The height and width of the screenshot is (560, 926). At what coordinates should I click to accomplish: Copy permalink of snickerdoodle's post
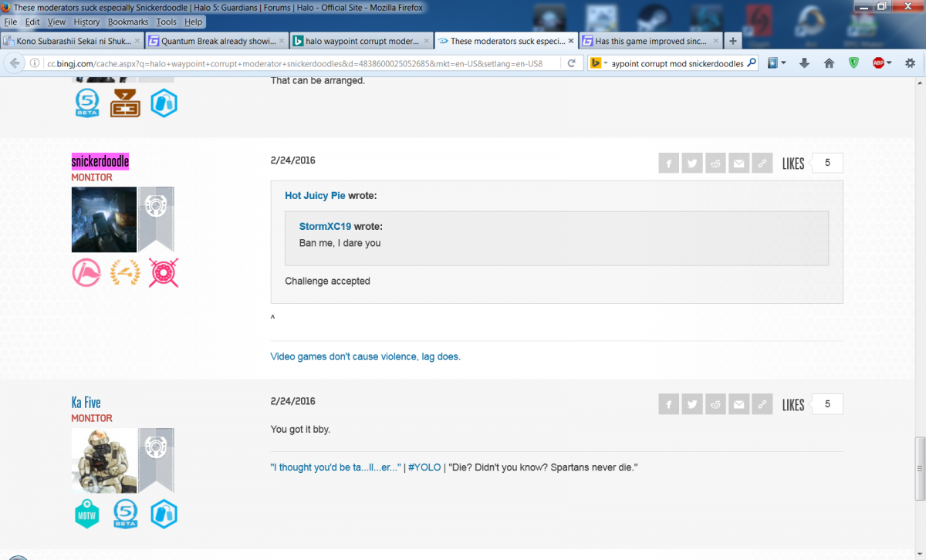pyautogui.click(x=762, y=164)
